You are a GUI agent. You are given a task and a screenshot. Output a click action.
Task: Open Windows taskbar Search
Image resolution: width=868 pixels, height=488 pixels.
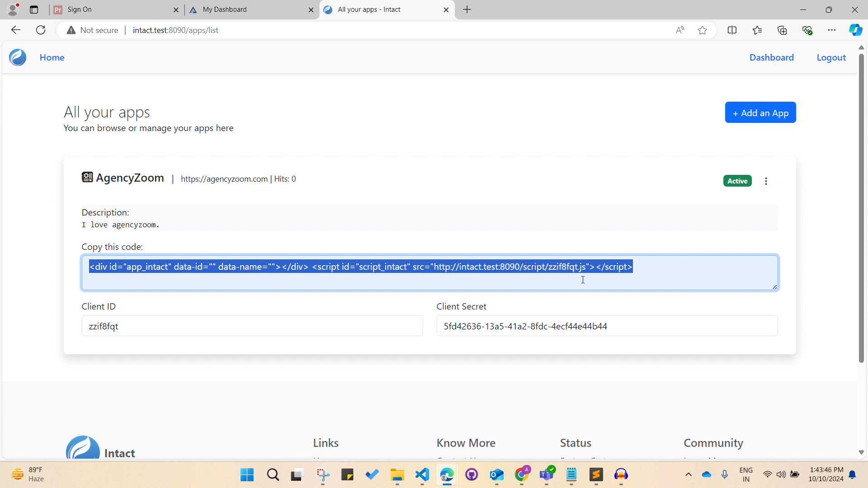pos(273,475)
